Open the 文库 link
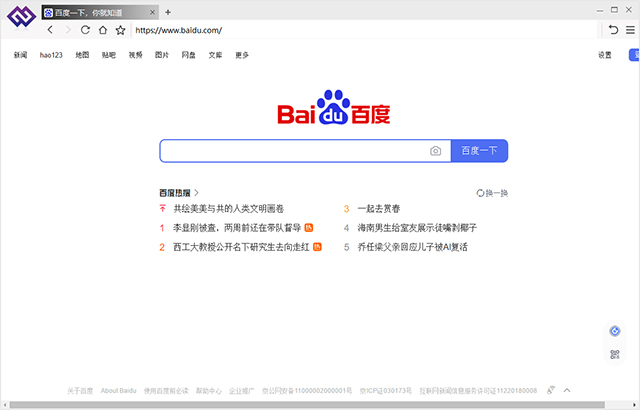The height and width of the screenshot is (410, 640). point(215,55)
